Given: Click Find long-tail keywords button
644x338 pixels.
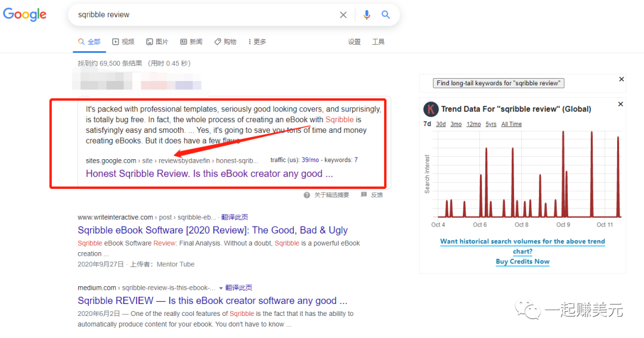Looking at the screenshot, I should [499, 83].
